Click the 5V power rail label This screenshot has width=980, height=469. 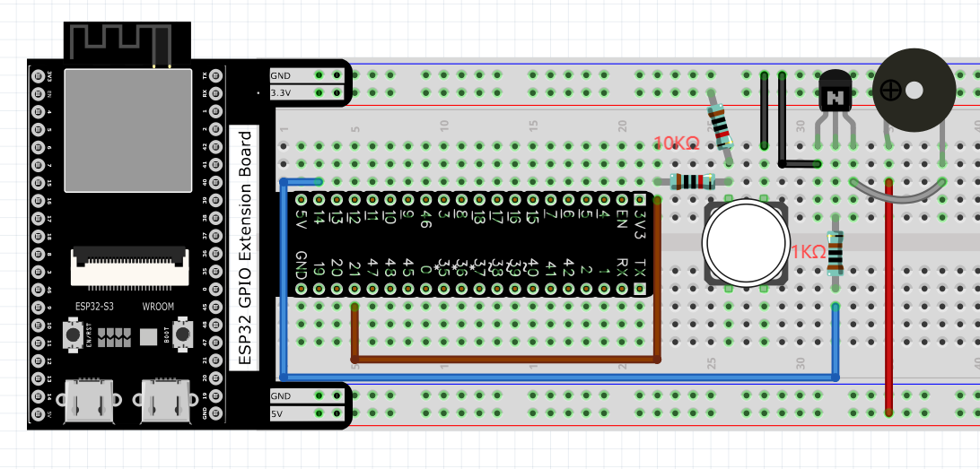click(277, 413)
